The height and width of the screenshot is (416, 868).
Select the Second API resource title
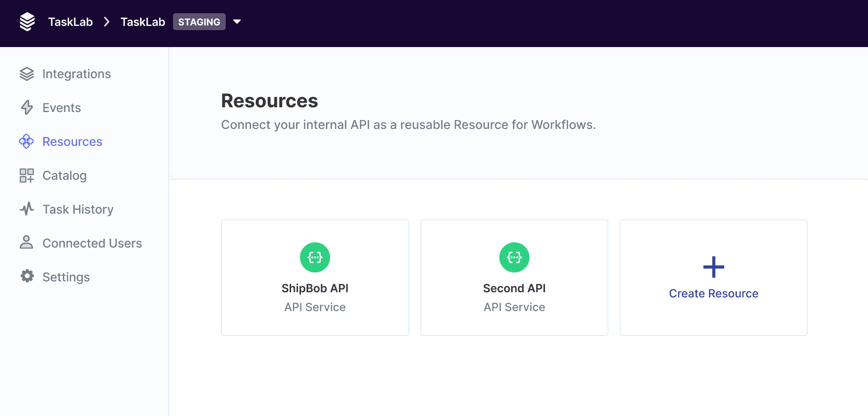pos(514,288)
